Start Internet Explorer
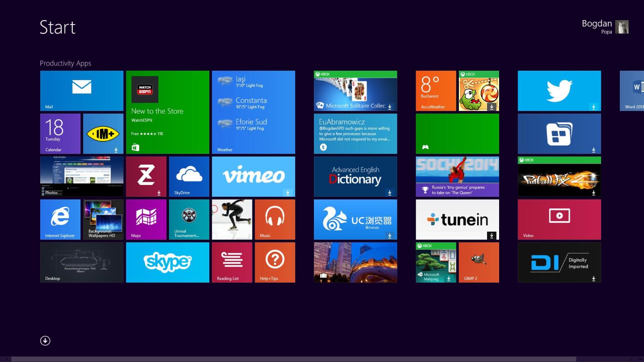The height and width of the screenshot is (362, 644). pyautogui.click(x=60, y=219)
